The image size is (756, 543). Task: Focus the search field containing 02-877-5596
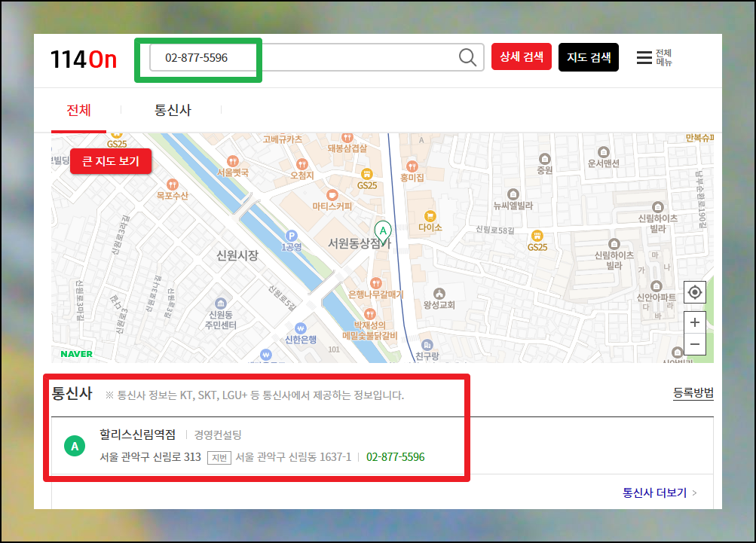pos(317,57)
